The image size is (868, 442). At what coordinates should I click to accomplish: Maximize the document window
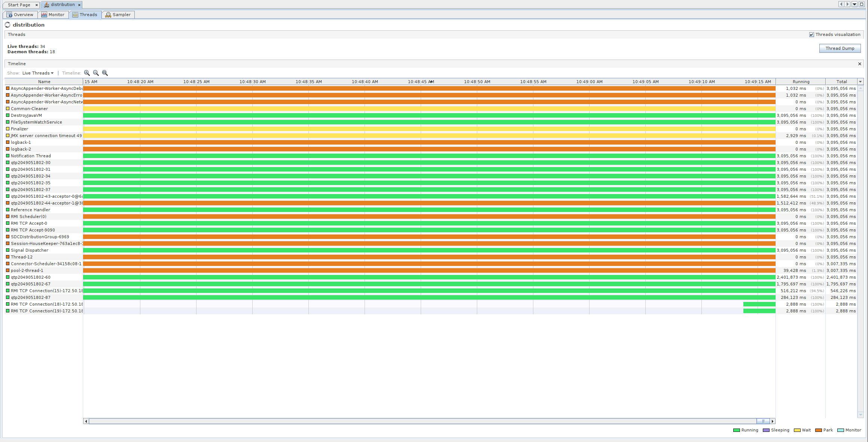pos(861,4)
